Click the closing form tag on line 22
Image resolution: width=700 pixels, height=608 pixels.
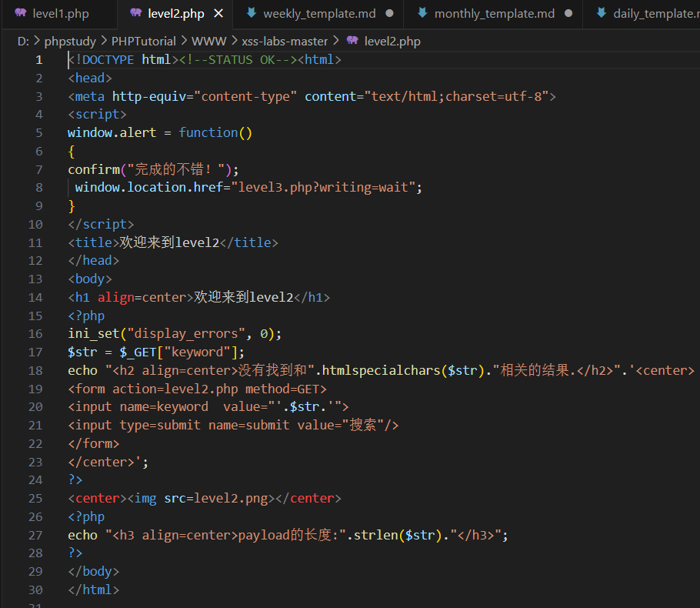click(x=94, y=444)
